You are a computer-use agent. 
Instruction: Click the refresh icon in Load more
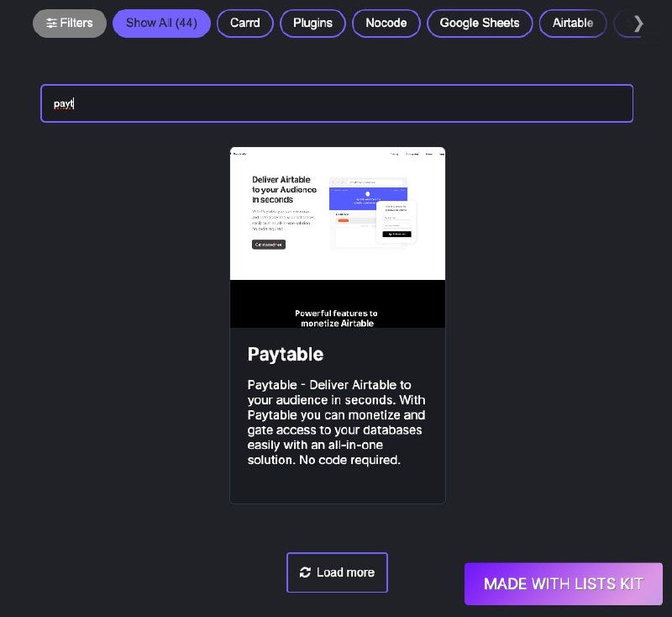coord(305,572)
